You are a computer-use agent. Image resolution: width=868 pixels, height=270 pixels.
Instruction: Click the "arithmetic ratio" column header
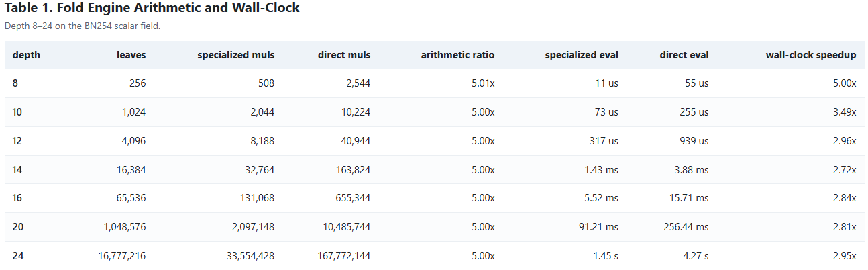457,55
